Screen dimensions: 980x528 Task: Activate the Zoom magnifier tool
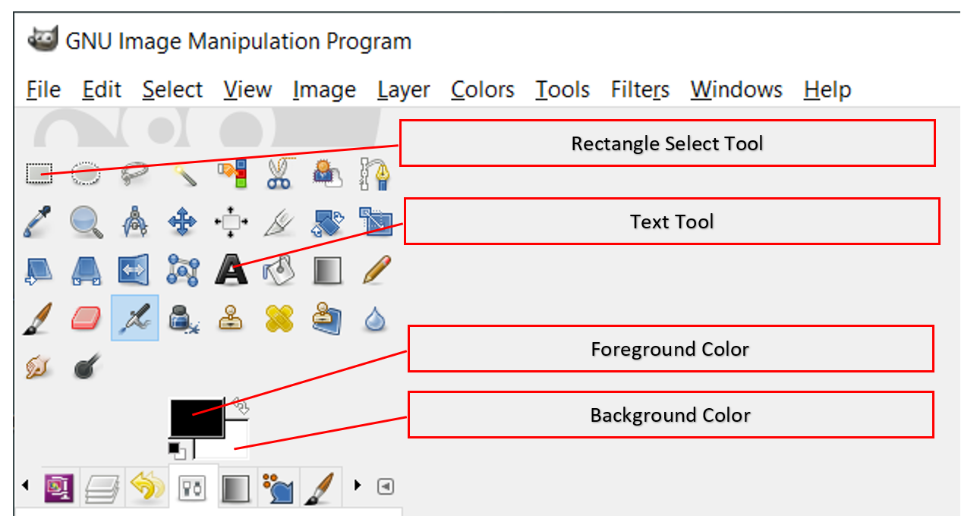point(86,222)
